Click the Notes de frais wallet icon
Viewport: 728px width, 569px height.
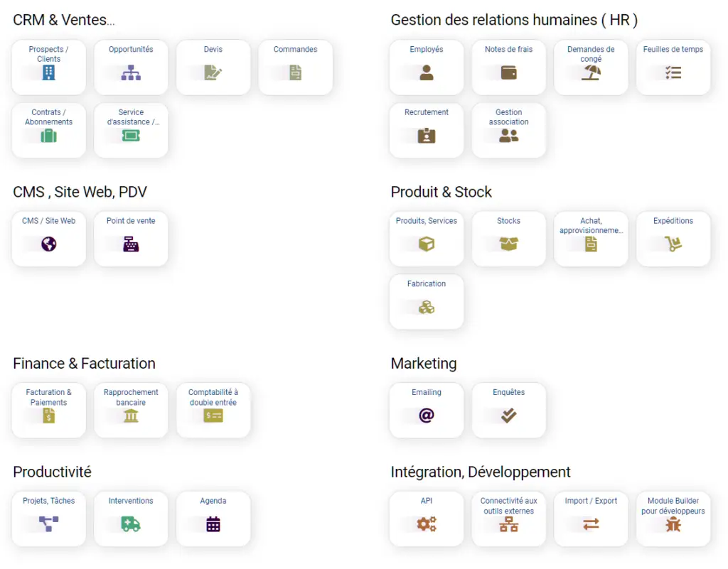509,72
